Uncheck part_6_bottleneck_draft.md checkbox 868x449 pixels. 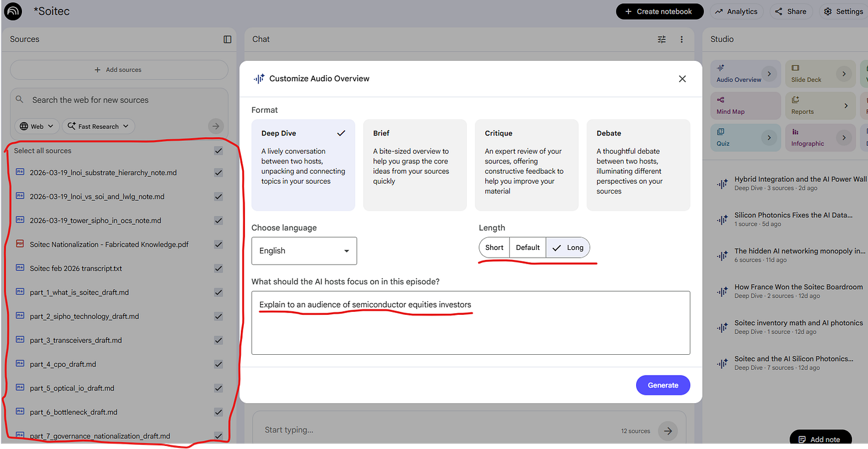coord(218,411)
